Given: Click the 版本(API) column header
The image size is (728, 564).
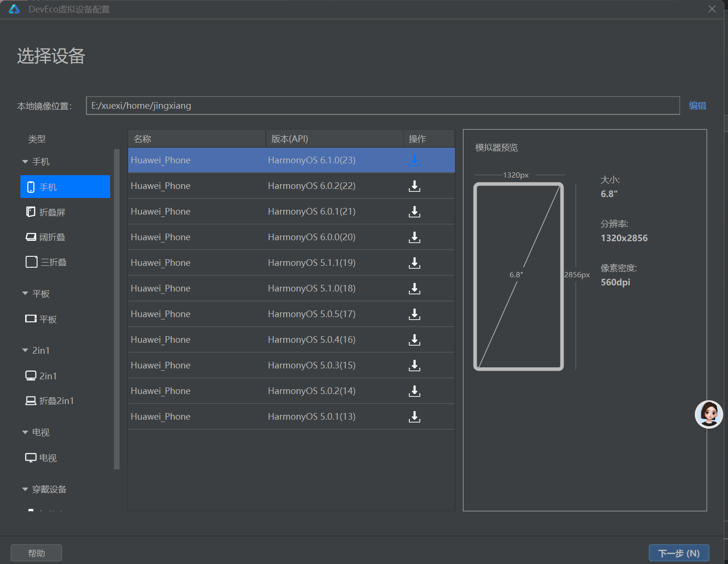Looking at the screenshot, I should (x=334, y=139).
